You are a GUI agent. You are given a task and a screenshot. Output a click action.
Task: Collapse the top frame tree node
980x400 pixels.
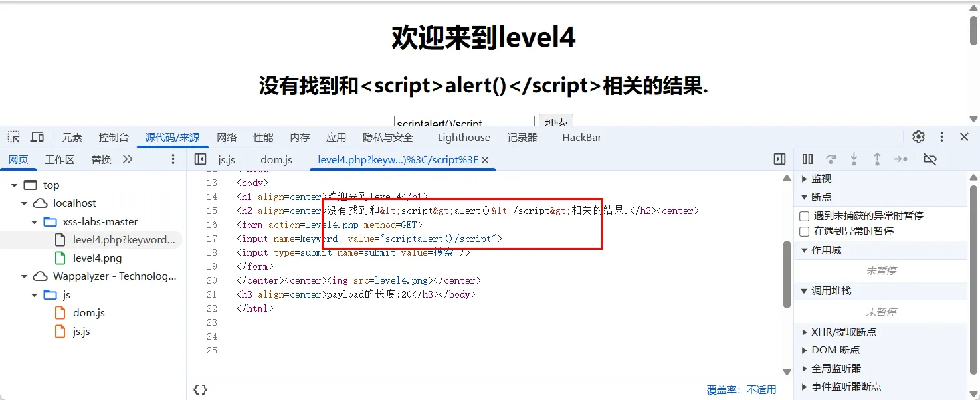click(14, 185)
